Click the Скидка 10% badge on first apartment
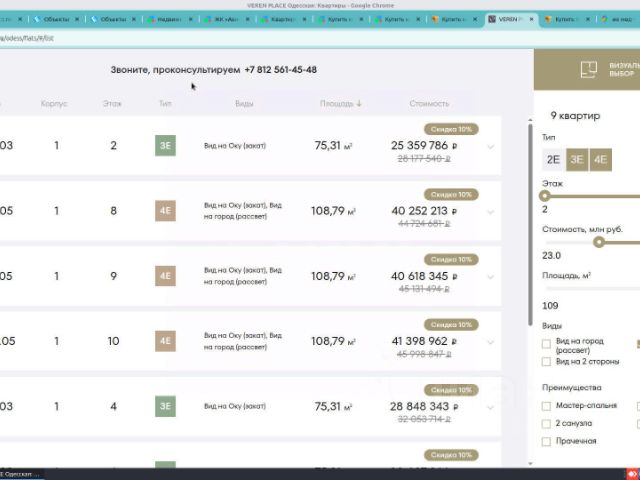The height and width of the screenshot is (480, 640). coord(451,129)
